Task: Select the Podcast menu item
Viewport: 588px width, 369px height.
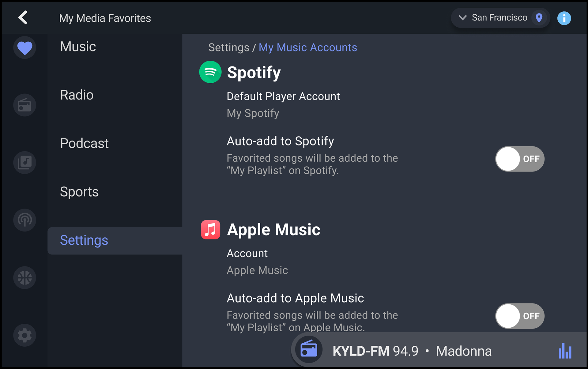Action: click(84, 143)
